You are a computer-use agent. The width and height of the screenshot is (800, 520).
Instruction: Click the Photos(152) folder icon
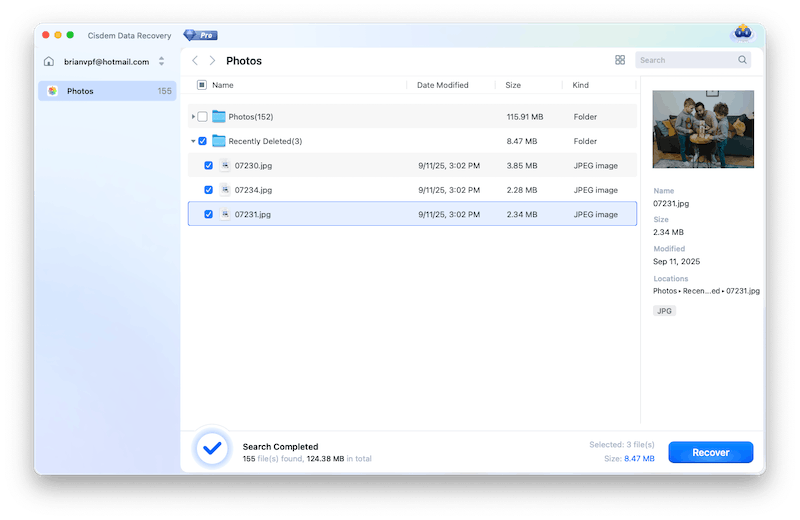click(x=218, y=116)
